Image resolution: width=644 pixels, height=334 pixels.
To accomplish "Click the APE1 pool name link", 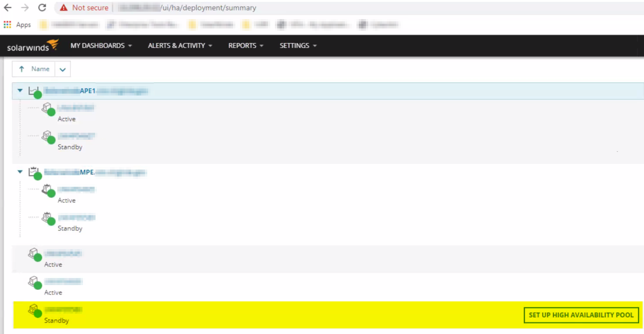I will pyautogui.click(x=93, y=90).
